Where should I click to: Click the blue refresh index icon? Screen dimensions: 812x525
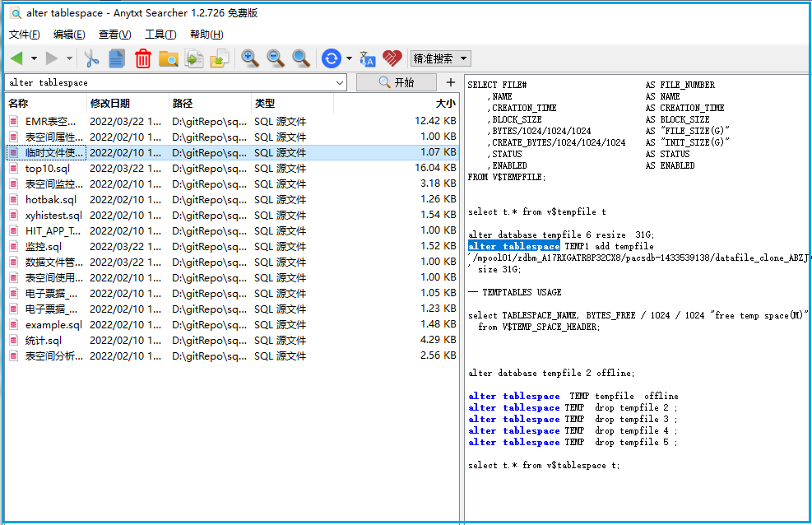332,58
